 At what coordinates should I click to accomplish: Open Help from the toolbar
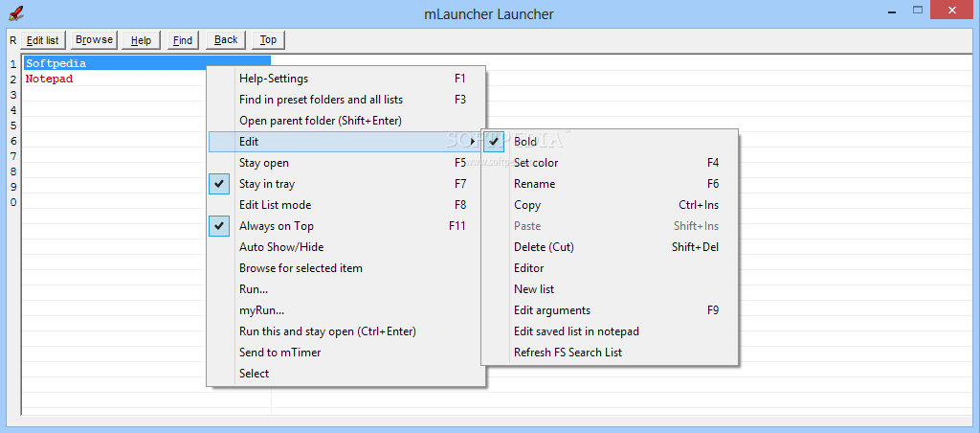[x=142, y=40]
